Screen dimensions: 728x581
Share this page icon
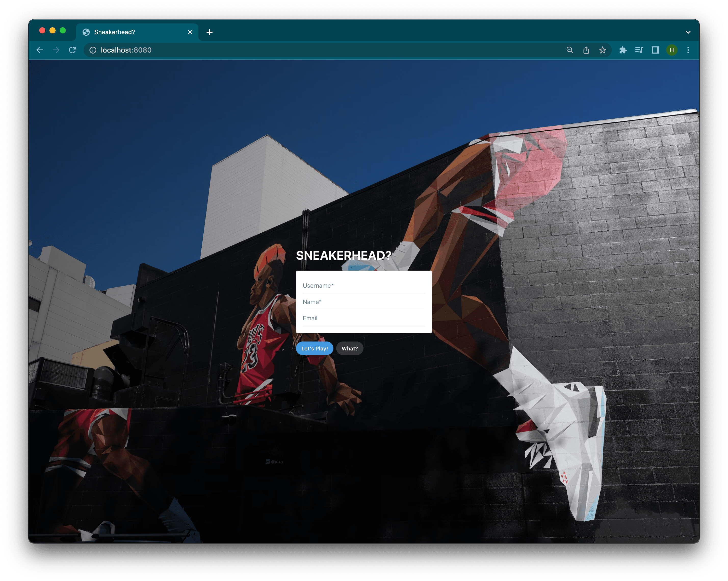click(x=586, y=50)
